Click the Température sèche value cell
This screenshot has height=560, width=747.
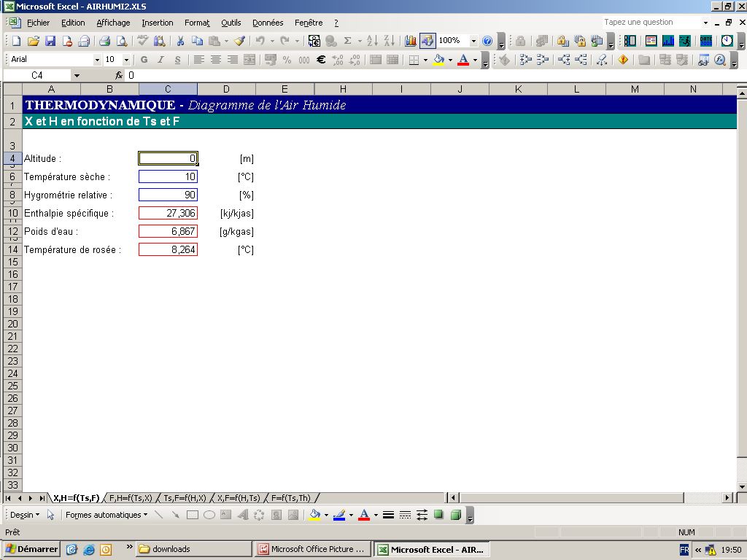point(169,176)
